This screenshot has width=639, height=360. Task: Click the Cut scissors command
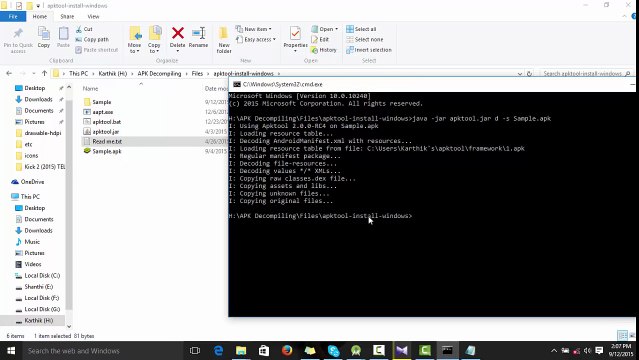84,29
